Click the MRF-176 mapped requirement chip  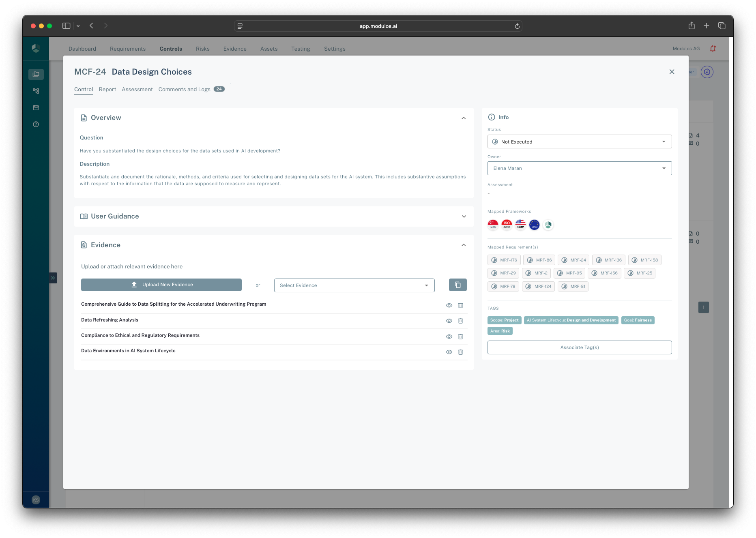[x=504, y=260]
